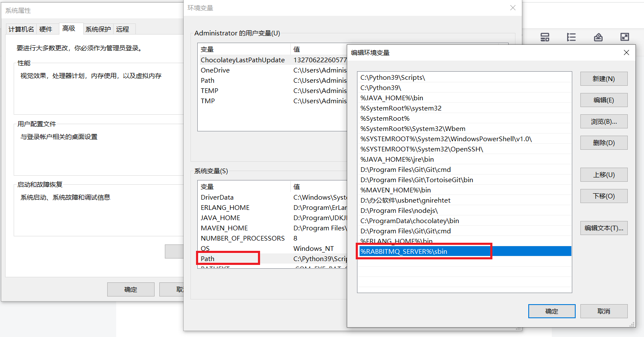Click the fullscreen expand icon top right
The height and width of the screenshot is (337, 644).
click(624, 37)
